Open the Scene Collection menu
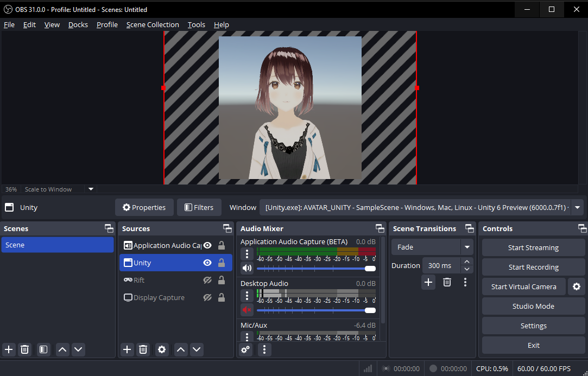Image resolution: width=588 pixels, height=376 pixels. click(153, 25)
